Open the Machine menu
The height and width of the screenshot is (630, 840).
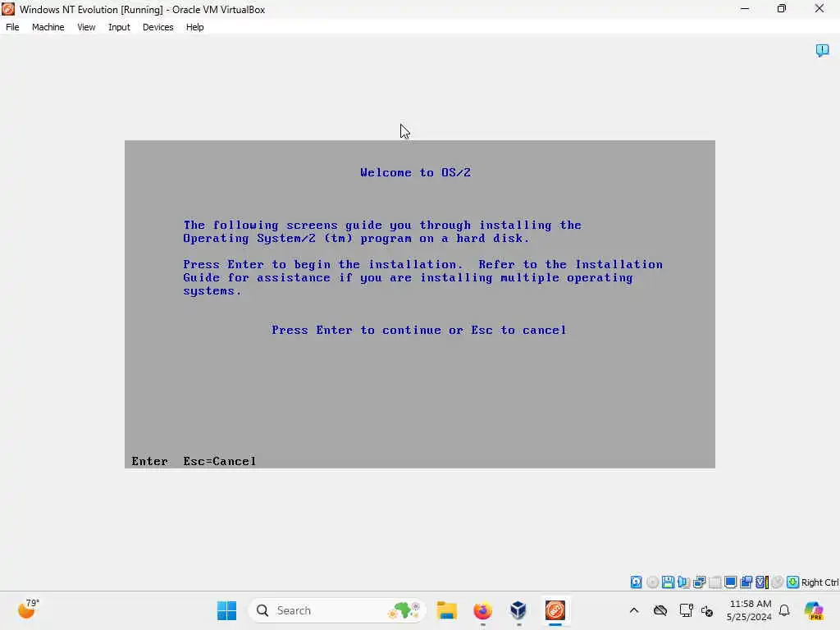48,27
